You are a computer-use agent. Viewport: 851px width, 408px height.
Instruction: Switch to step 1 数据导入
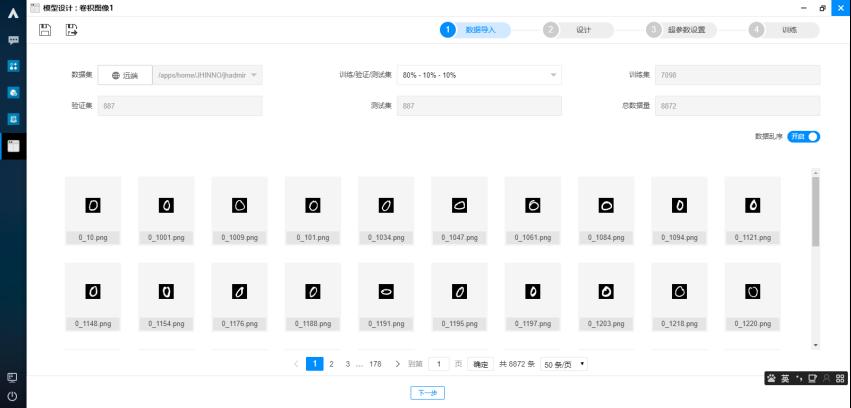[x=475, y=30]
